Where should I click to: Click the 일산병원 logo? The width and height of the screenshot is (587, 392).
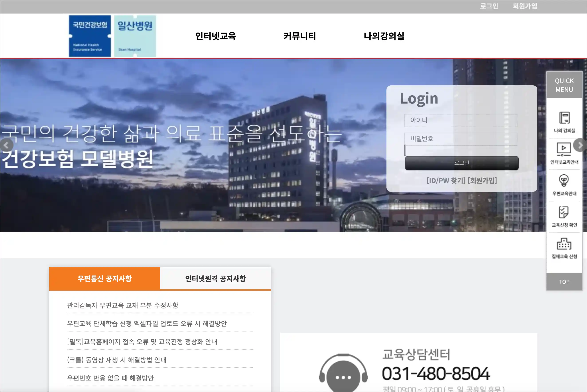tap(135, 36)
